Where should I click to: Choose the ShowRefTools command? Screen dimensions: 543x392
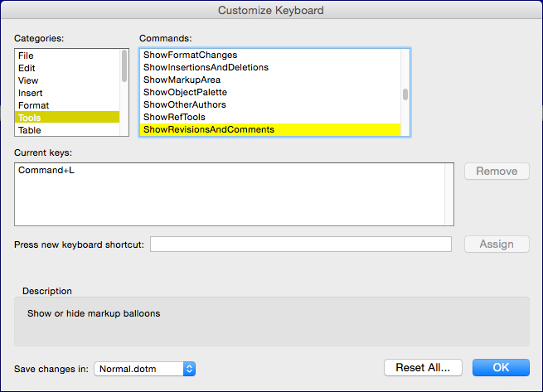[270, 117]
